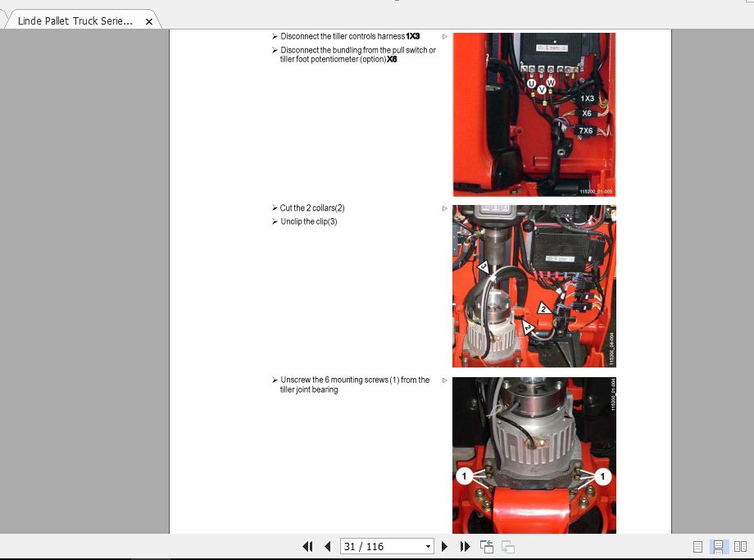Click the photo showing collars and clip arrows
Viewport: 754px width, 560px height.
point(534,286)
